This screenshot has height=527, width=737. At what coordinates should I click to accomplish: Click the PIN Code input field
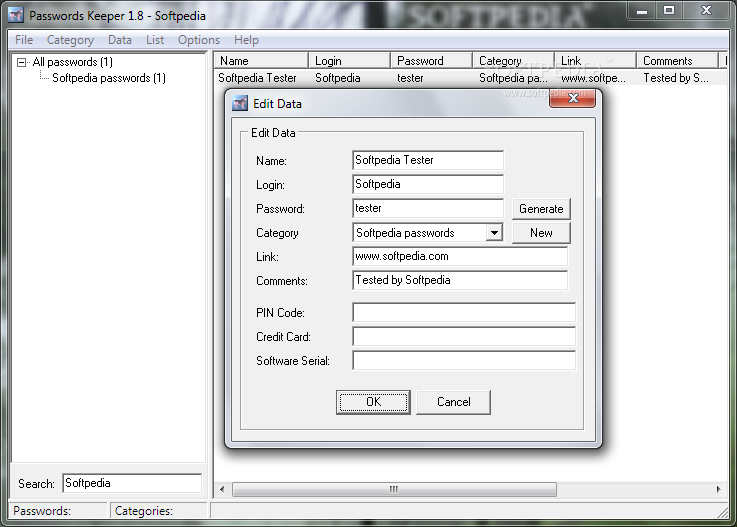point(464,312)
